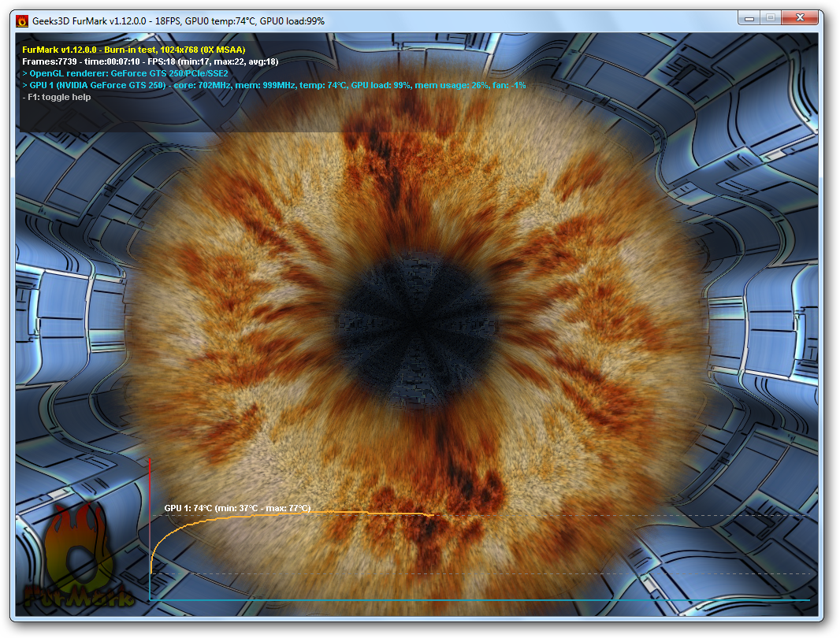Click the lower dashed line on temperature graph
Image resolution: width=840 pixels, height=638 pixels.
(630, 574)
